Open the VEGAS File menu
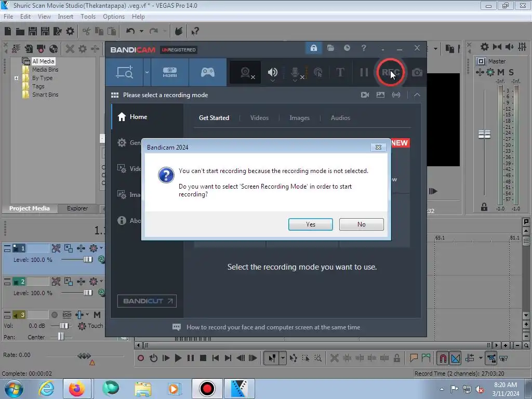 (x=8, y=16)
